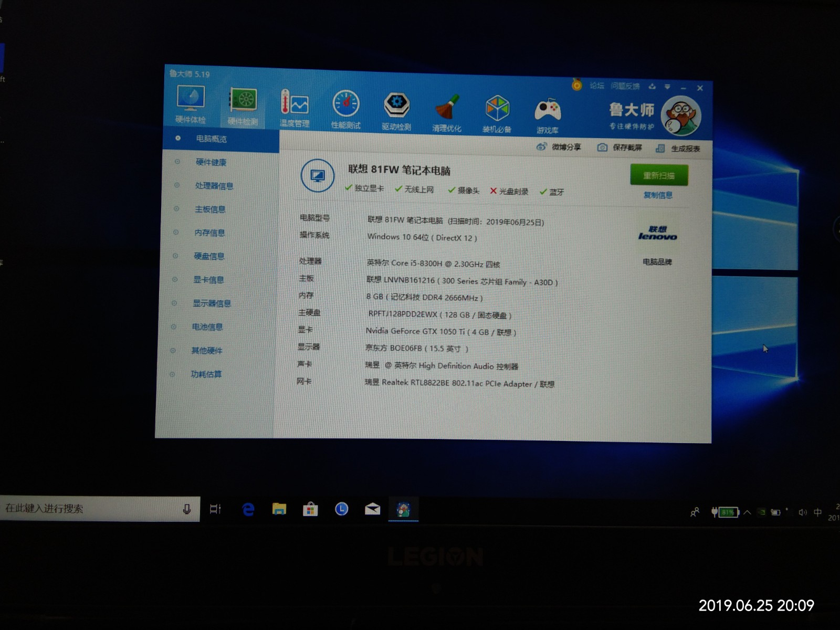Open Task View on taskbar

[x=215, y=509]
